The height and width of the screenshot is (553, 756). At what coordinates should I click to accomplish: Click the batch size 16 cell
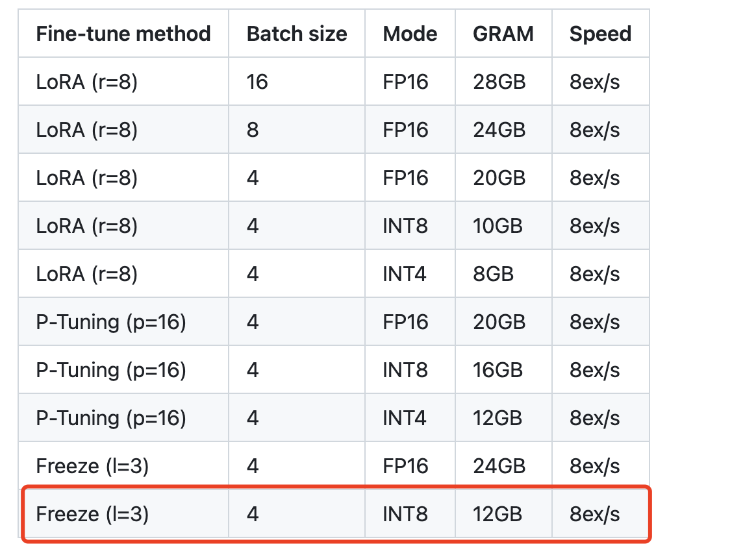tap(257, 82)
